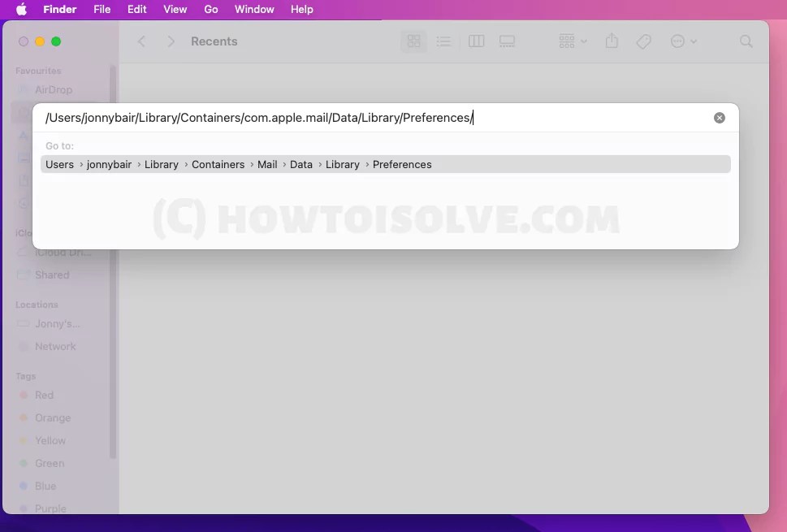Open the View menu
This screenshot has width=787, height=532.
pos(175,9)
